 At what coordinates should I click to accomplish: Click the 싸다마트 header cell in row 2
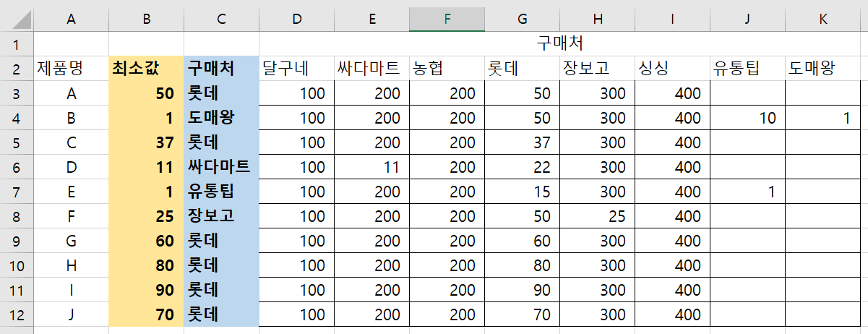pyautogui.click(x=371, y=69)
